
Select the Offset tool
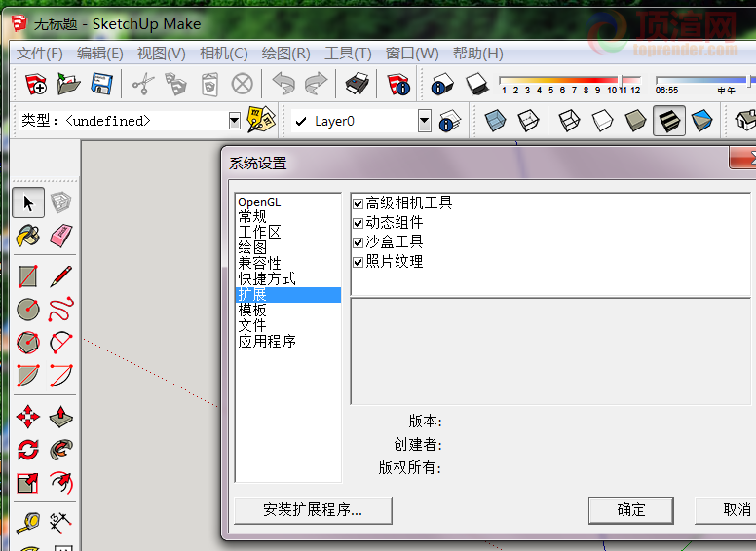click(61, 483)
